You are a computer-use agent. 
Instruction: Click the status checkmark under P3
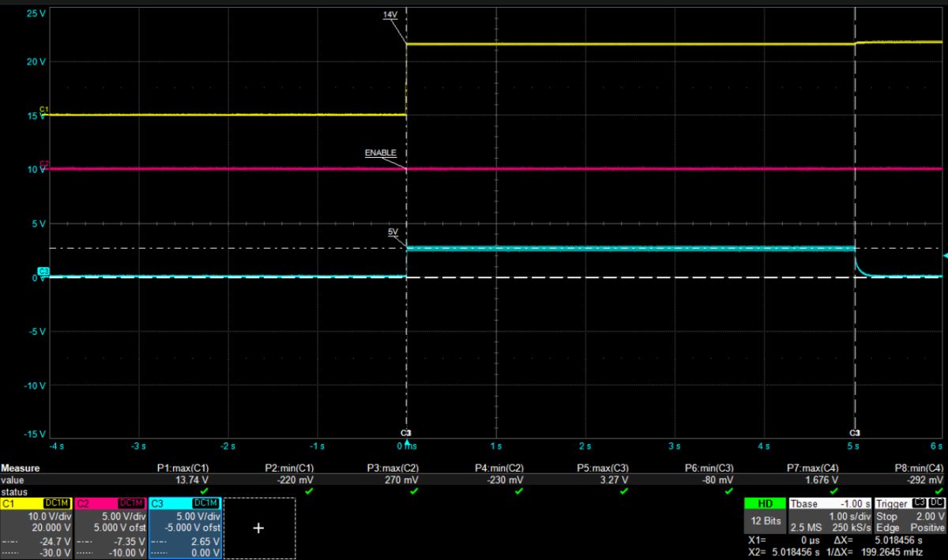414,490
